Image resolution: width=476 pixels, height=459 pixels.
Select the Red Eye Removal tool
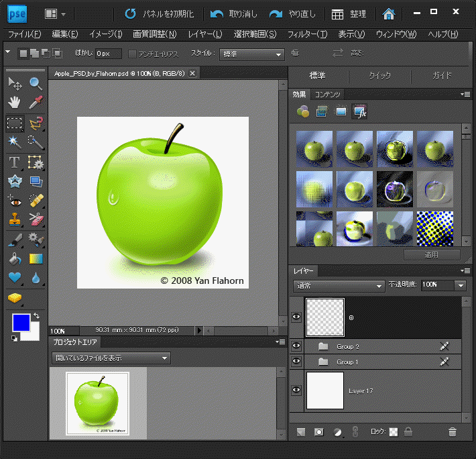(14, 200)
